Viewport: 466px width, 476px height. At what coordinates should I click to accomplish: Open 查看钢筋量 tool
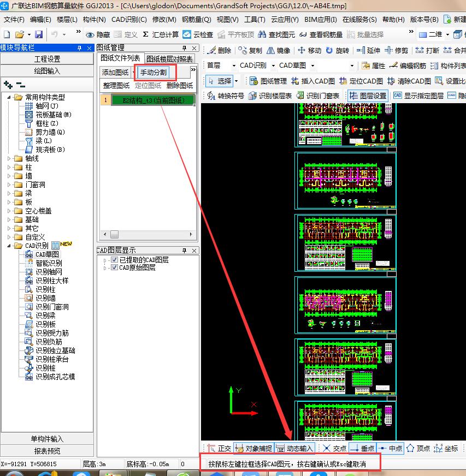[x=321, y=34]
